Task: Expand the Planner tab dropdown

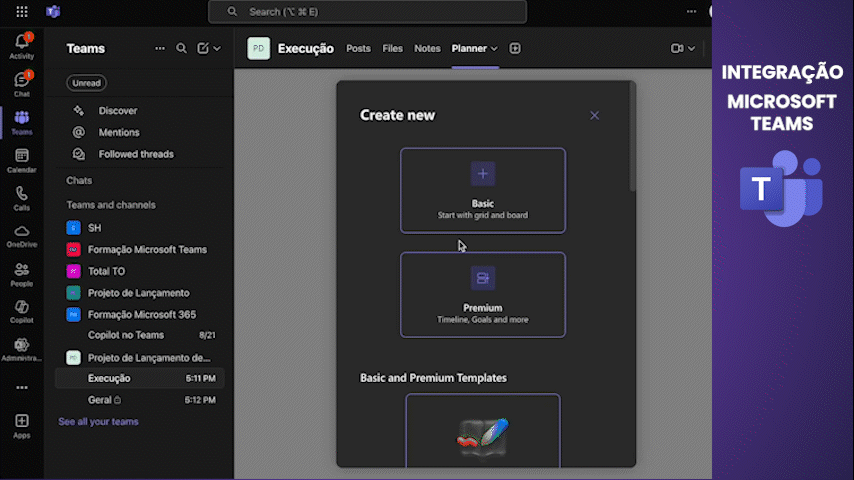Action: 494,49
